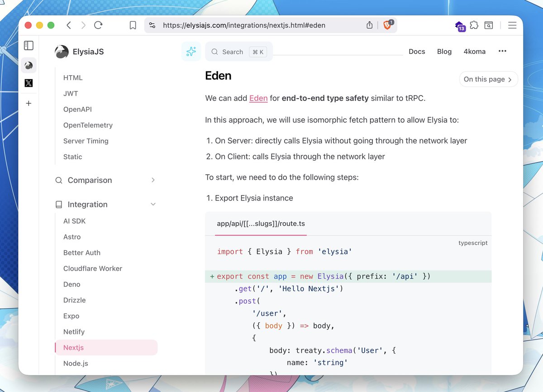Click the highlighted 'export const app' code line
Screen dimensions: 543x392
click(348, 277)
